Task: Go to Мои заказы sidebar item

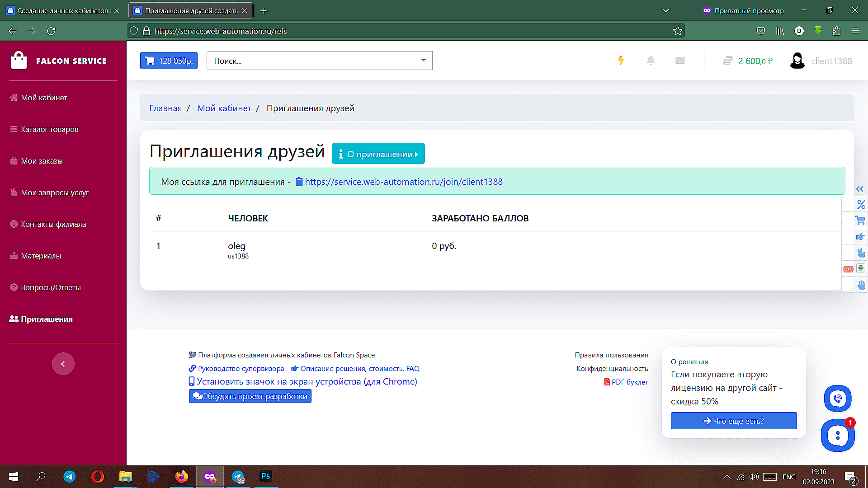Action: (42, 161)
